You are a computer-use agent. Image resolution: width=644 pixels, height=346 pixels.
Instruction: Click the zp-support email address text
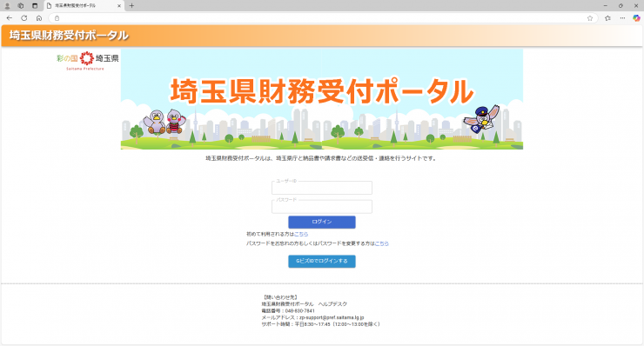[332, 317]
